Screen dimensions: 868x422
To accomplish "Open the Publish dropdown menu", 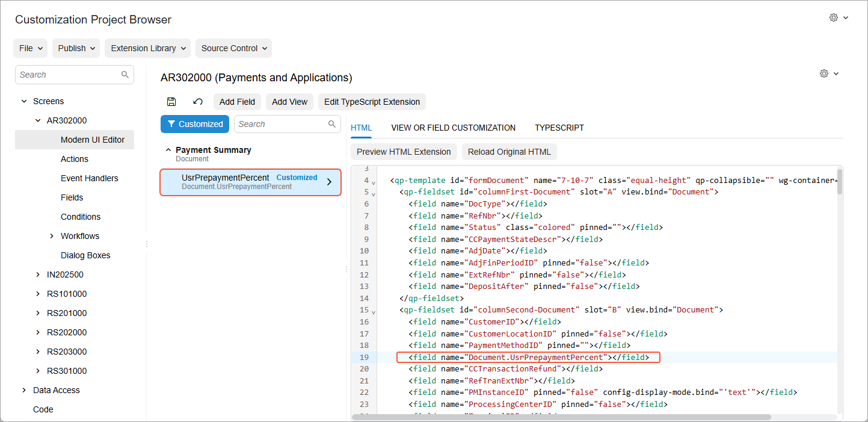I will pyautogui.click(x=76, y=48).
